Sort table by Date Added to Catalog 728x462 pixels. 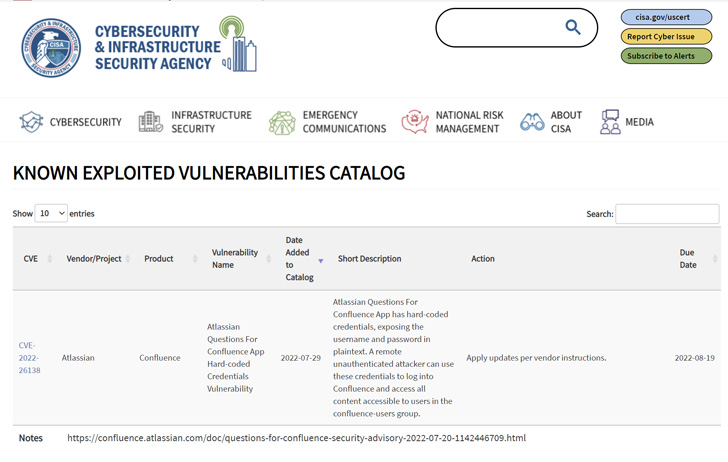pos(300,259)
